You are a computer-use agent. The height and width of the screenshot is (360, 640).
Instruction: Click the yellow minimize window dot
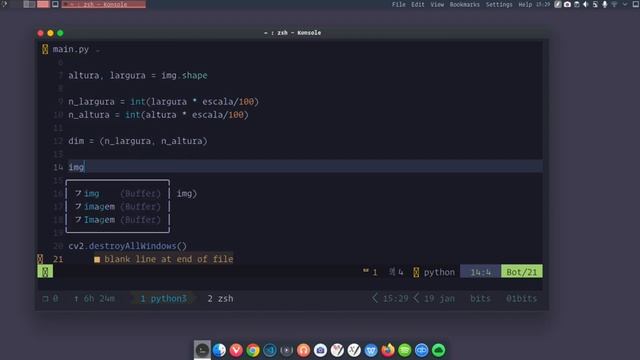50,33
